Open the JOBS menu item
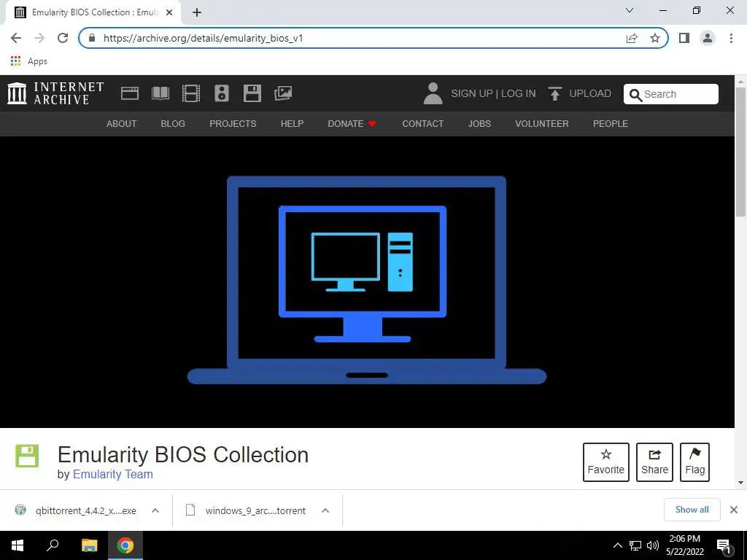 pos(479,124)
